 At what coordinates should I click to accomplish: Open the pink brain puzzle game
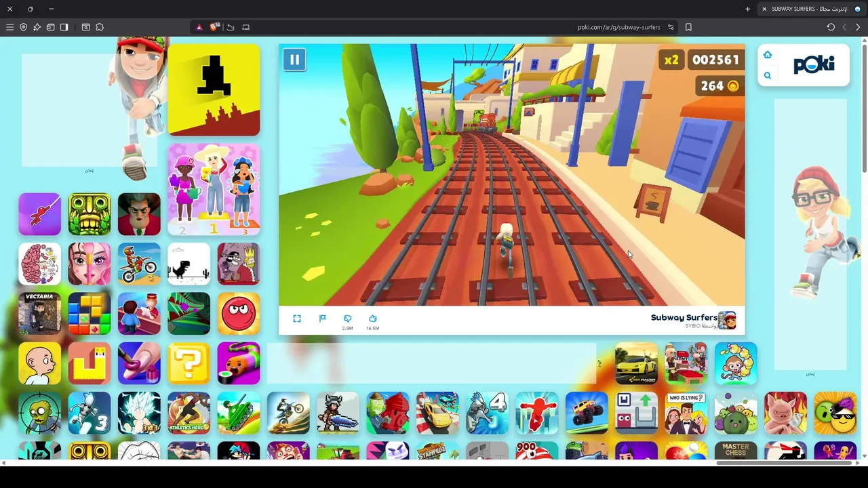click(x=39, y=264)
